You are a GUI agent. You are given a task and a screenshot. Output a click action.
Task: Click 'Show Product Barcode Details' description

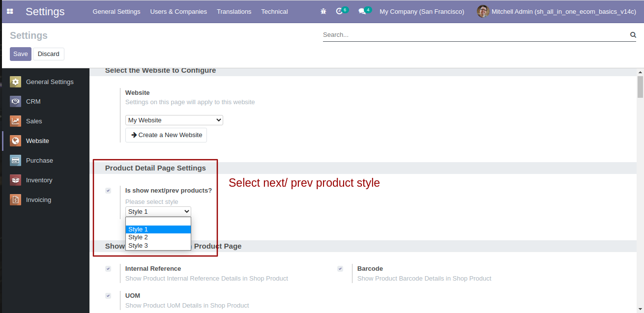[x=424, y=279]
